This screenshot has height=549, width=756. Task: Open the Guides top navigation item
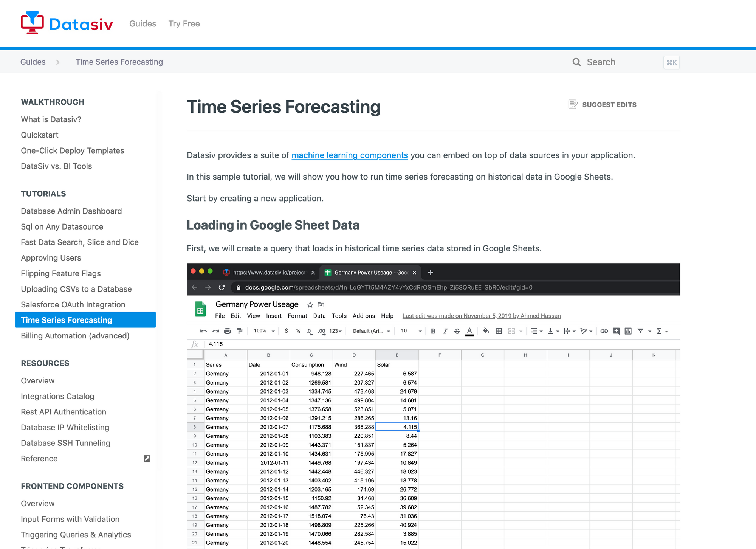(x=143, y=23)
